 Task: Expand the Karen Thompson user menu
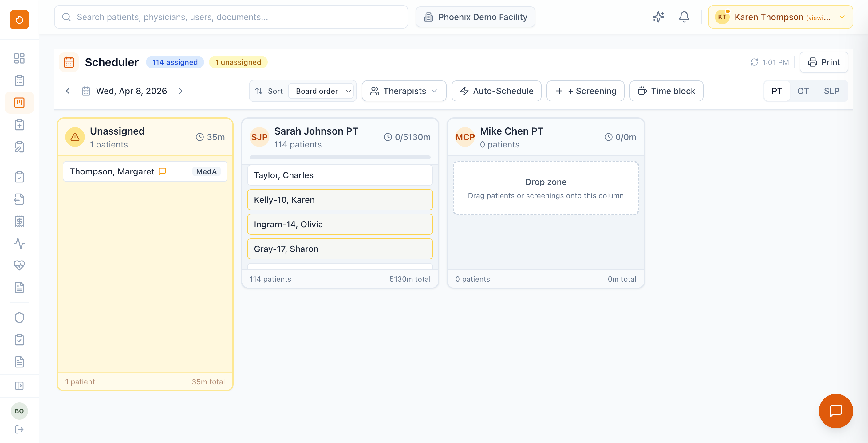[780, 17]
